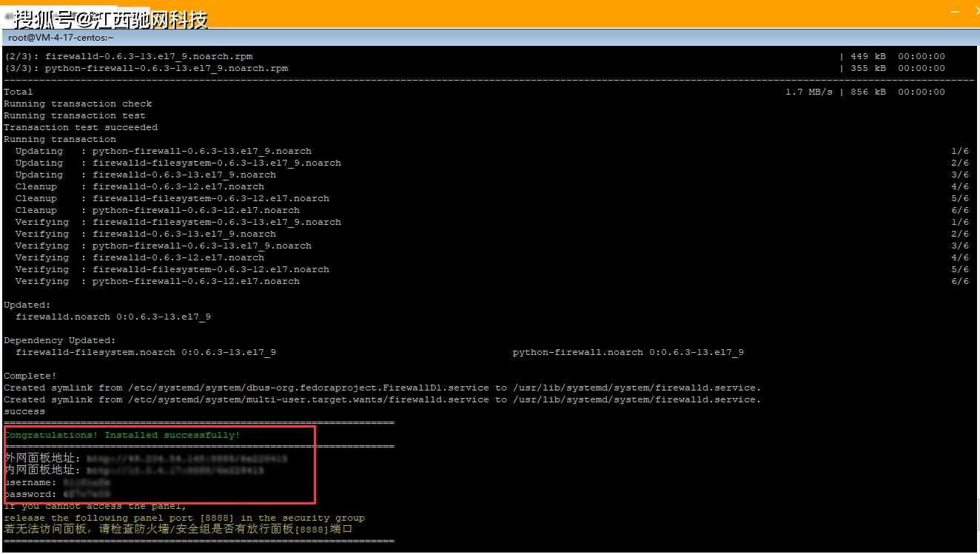Click the symlink line mentioning dbus-org.fedoraproject.FirewallD1.service
The image size is (980, 554).
pos(383,388)
